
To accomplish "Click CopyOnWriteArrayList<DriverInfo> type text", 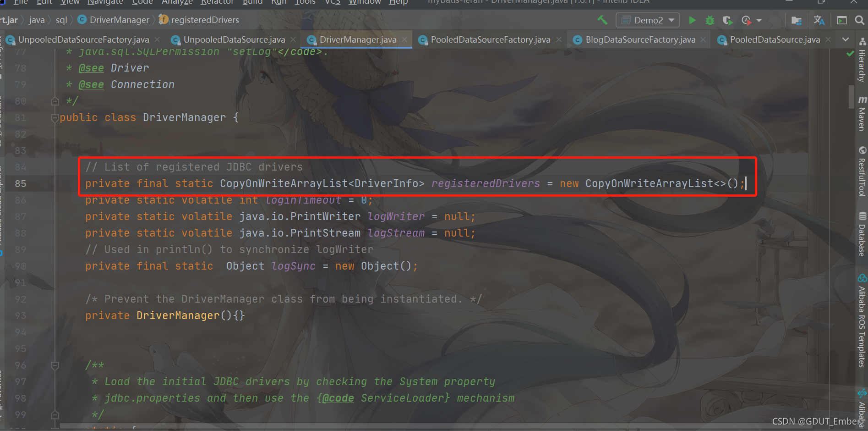I will pyautogui.click(x=322, y=184).
